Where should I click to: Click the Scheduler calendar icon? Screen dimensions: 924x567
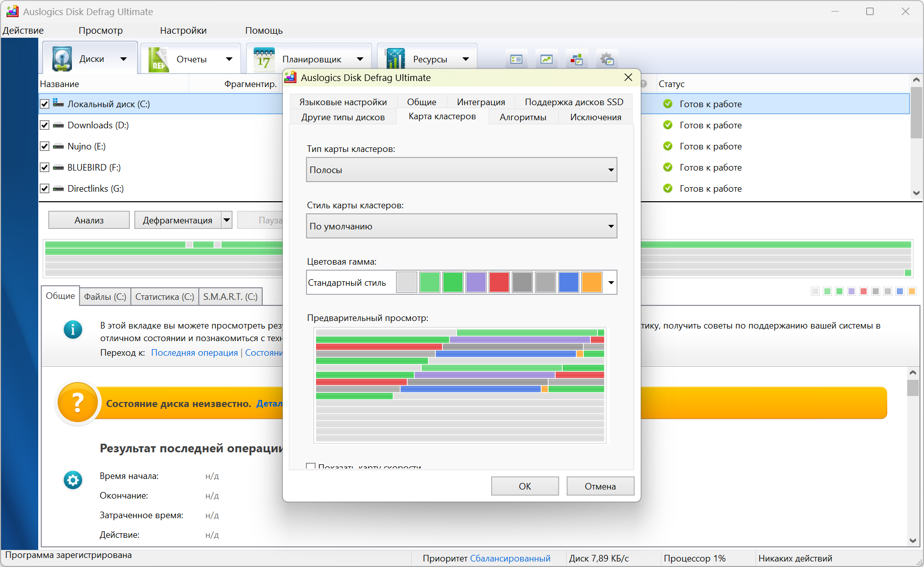[x=264, y=59]
